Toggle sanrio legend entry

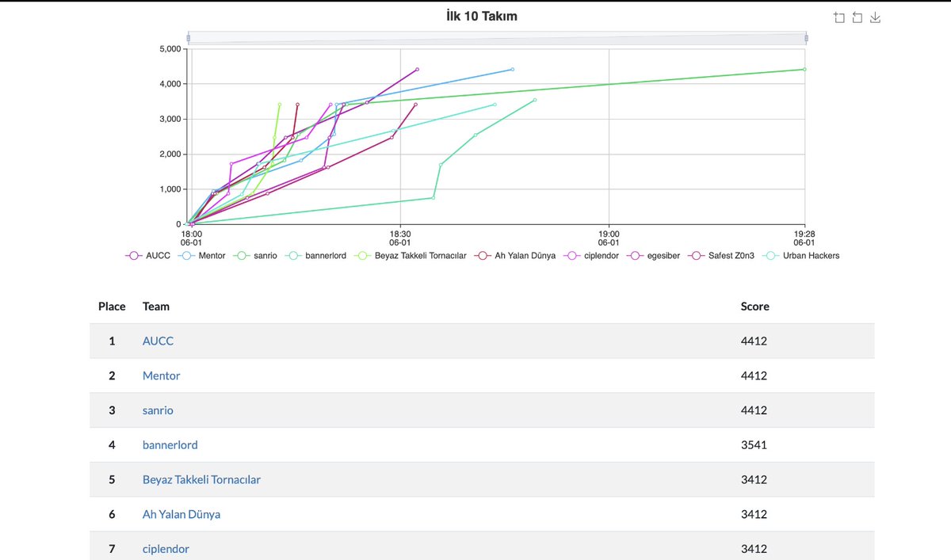[256, 256]
